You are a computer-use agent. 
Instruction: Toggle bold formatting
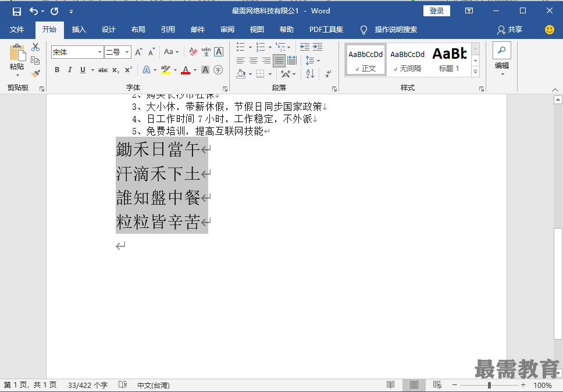57,70
